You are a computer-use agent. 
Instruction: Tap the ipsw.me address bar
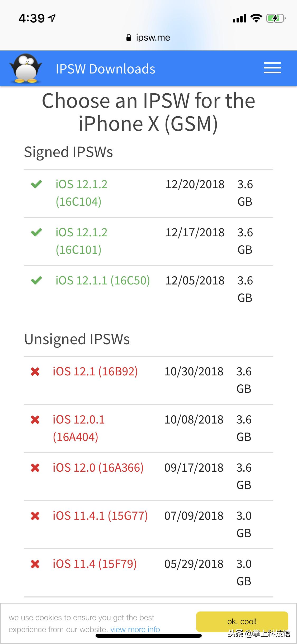[148, 38]
